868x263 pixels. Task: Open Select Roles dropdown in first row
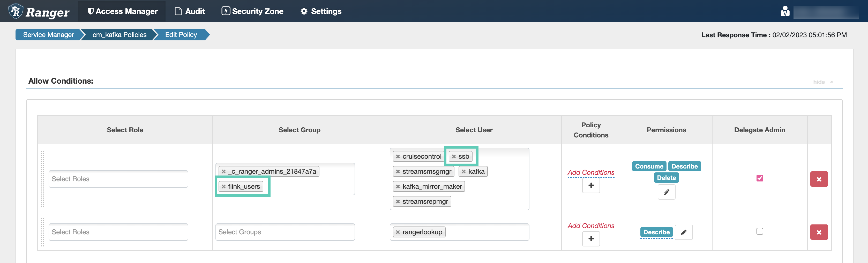click(118, 179)
